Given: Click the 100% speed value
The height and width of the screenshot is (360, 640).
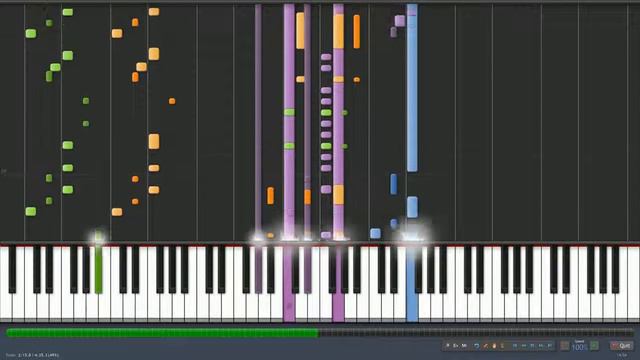Looking at the screenshot, I should (x=580, y=347).
